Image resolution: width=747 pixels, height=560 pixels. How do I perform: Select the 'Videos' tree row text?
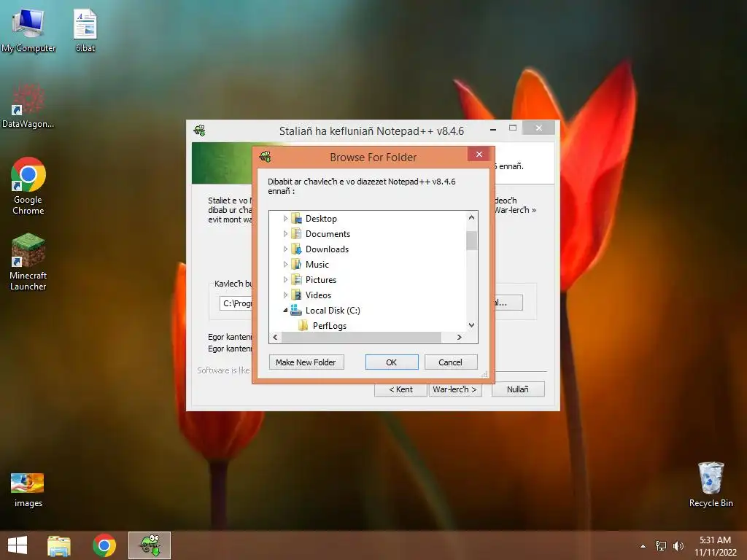click(x=318, y=295)
